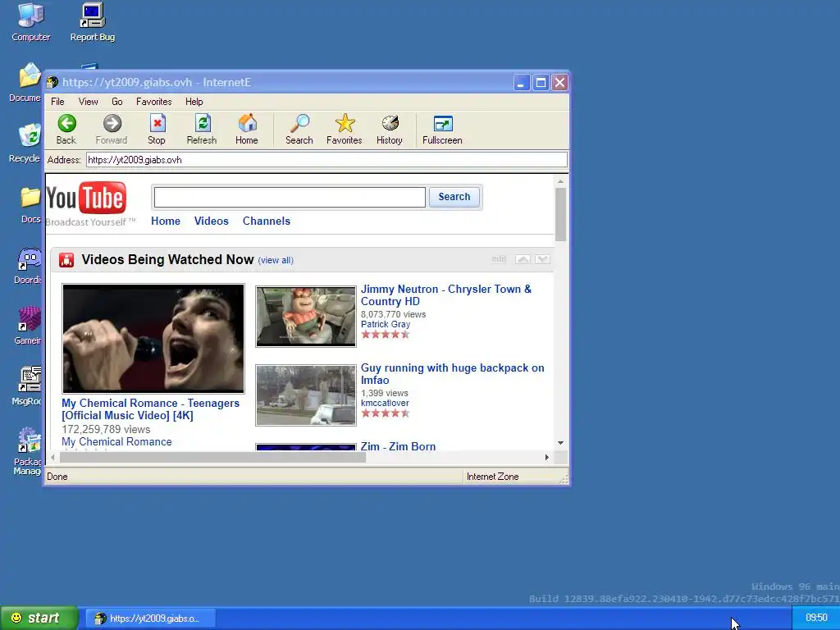Click the YouTube Search button
The width and height of the screenshot is (840, 630).
click(454, 197)
